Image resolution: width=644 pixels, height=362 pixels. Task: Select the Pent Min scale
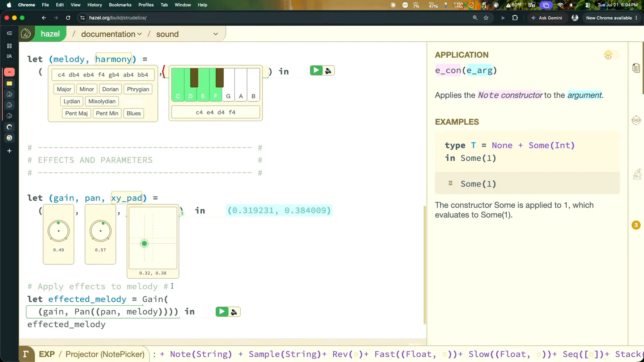(x=107, y=113)
